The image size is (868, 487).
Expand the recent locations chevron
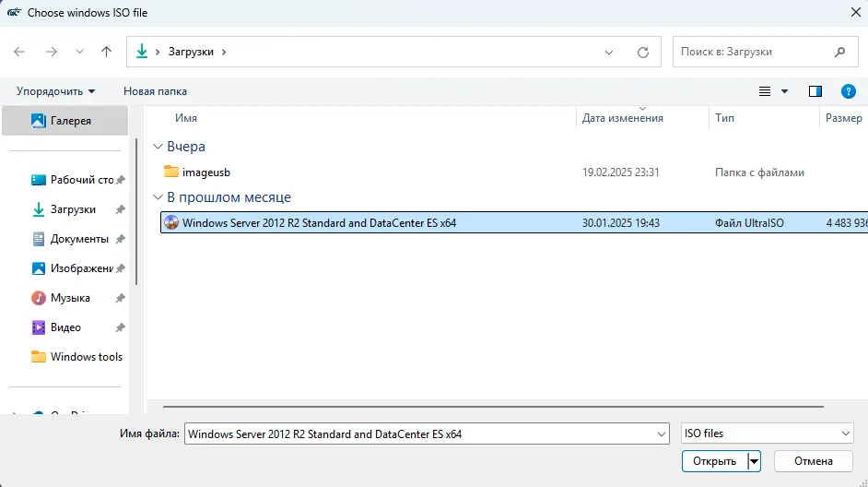79,52
